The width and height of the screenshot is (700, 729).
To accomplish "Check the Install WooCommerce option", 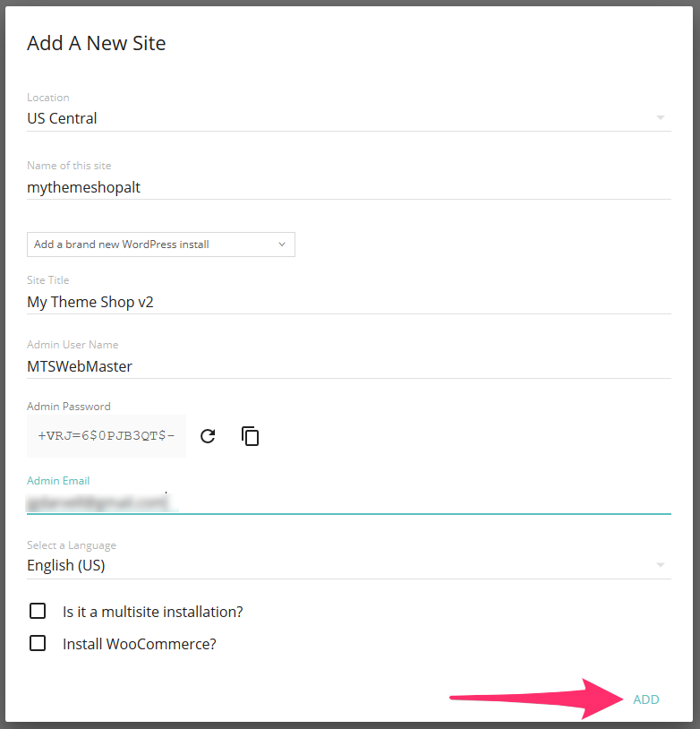I will [x=37, y=643].
